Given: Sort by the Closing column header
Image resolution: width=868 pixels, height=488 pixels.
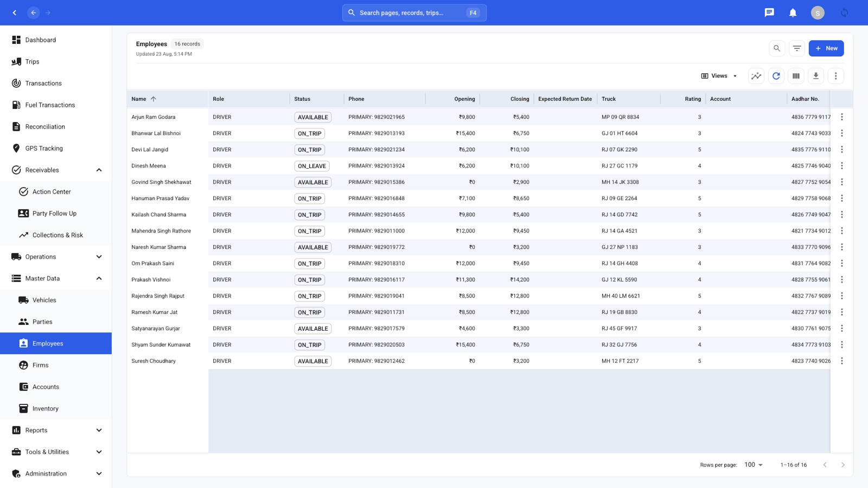Looking at the screenshot, I should tap(520, 99).
